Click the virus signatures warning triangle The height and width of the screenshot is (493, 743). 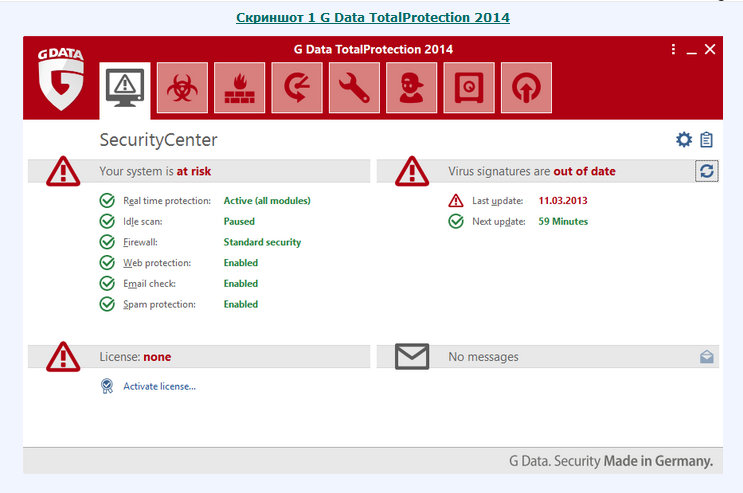tap(412, 171)
